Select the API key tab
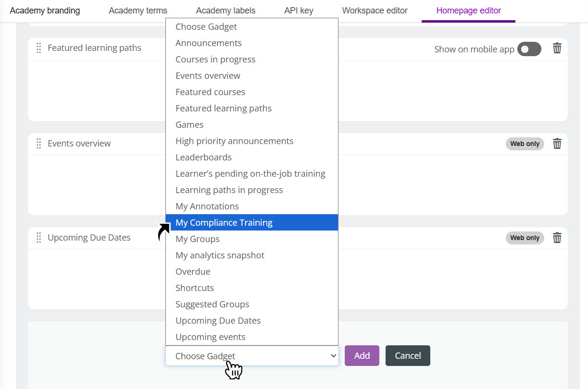The image size is (588, 389). [x=298, y=10]
